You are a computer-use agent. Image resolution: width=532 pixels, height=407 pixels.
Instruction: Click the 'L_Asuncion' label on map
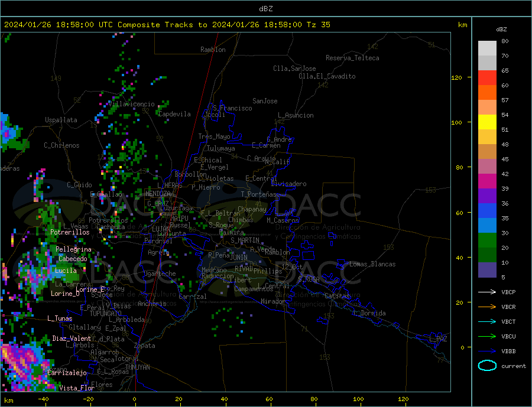coord(296,115)
